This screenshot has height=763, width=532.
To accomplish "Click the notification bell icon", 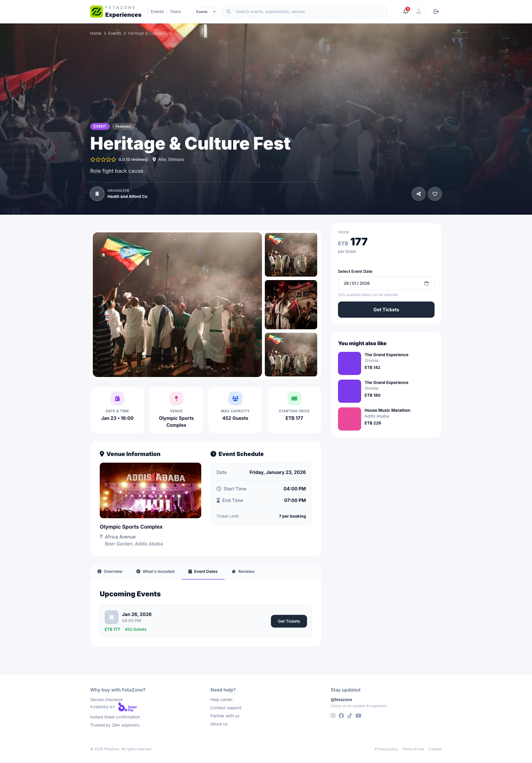I will (405, 12).
